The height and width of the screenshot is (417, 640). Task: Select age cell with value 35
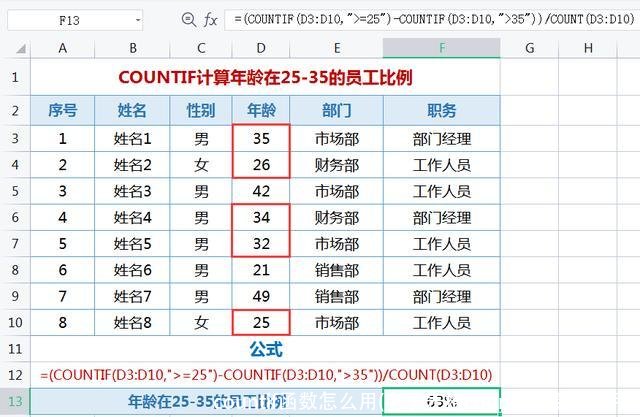[261, 139]
